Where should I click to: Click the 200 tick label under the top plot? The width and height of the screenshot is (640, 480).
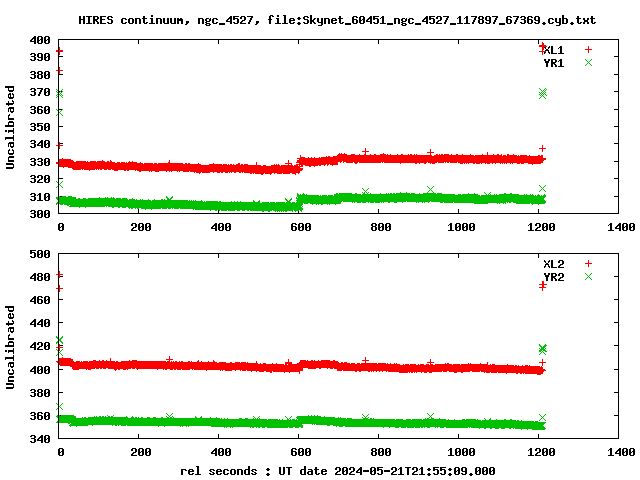pos(141,227)
